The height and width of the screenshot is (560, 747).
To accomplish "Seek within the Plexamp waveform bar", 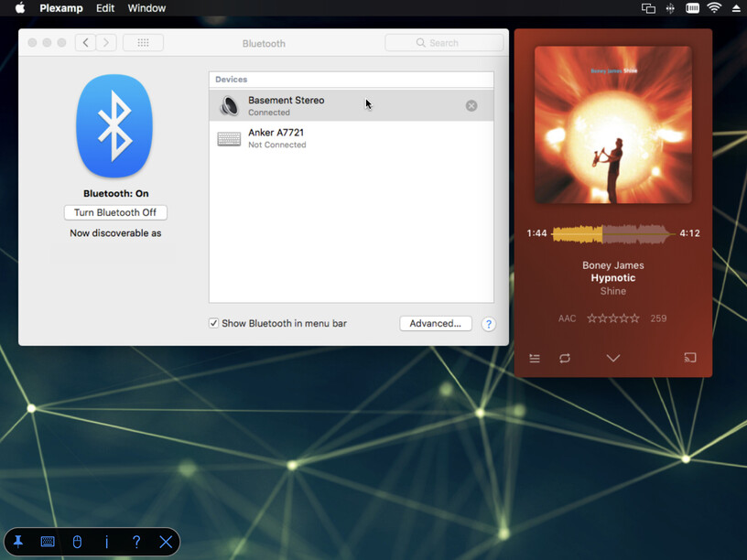I will tap(613, 233).
